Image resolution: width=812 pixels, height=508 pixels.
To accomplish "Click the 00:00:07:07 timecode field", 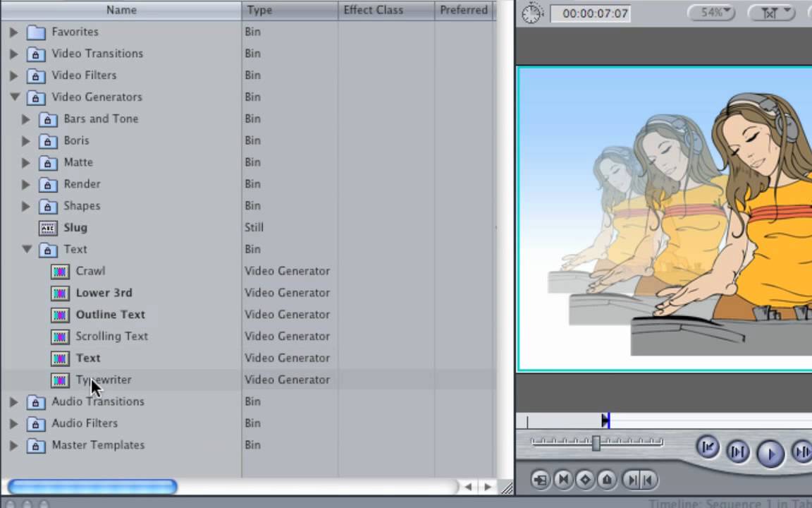I will pyautogui.click(x=591, y=13).
